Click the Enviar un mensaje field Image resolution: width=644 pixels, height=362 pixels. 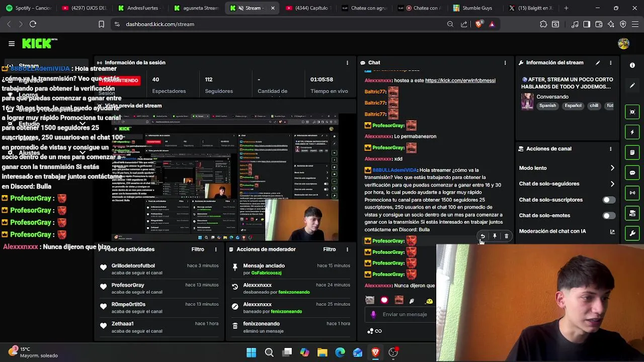pyautogui.click(x=400, y=314)
